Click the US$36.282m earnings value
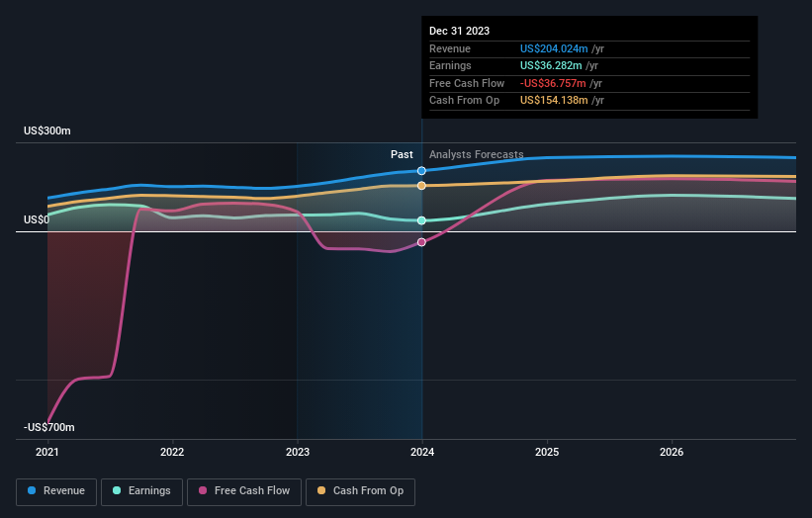The height and width of the screenshot is (518, 812). coord(551,65)
